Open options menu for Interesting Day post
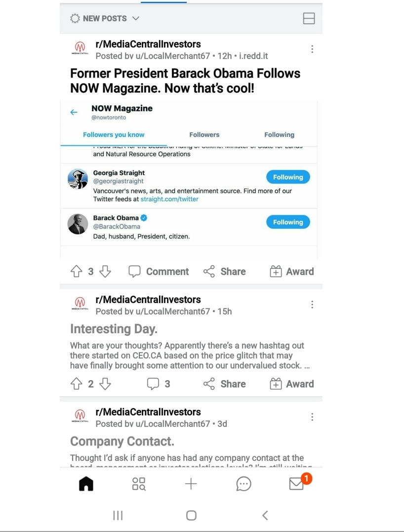 pos(312,305)
